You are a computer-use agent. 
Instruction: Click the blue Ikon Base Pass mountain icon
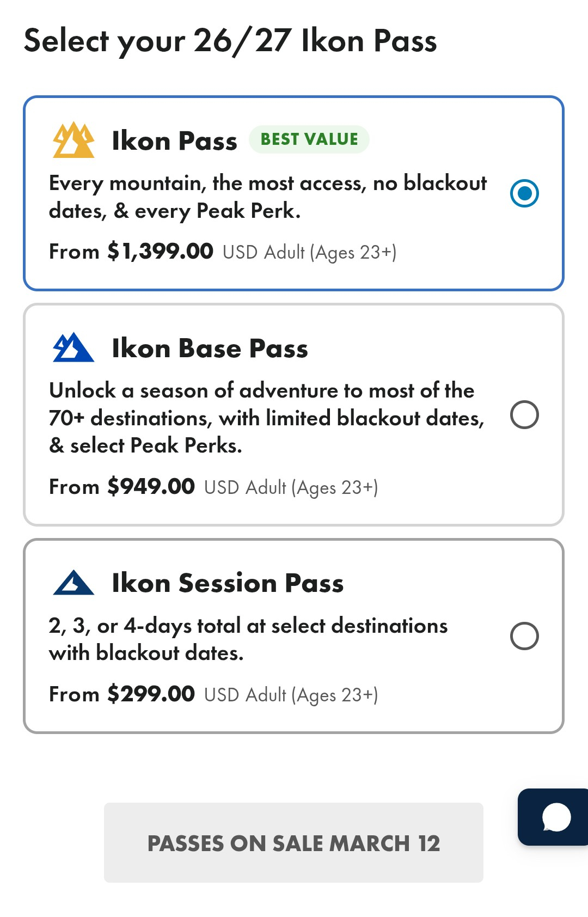click(73, 347)
